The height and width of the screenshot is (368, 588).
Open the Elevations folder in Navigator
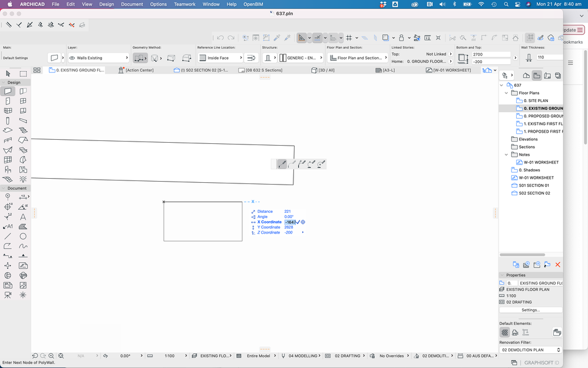coord(528,139)
